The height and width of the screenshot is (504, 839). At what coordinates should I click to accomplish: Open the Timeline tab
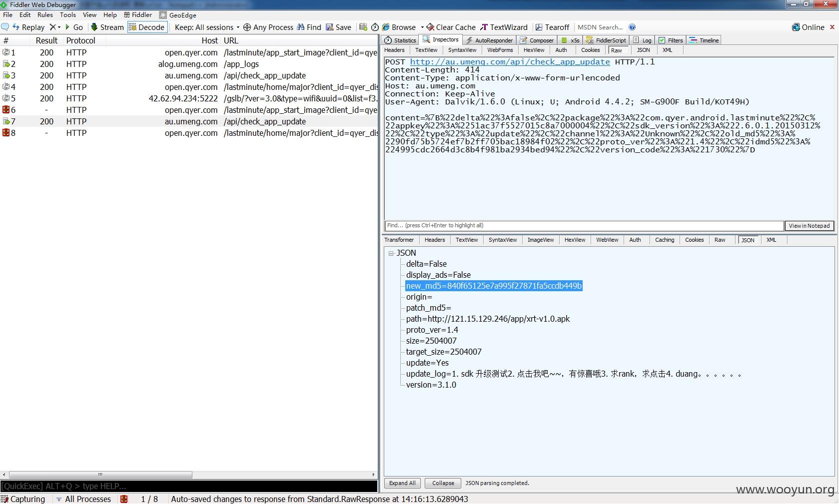tap(705, 40)
